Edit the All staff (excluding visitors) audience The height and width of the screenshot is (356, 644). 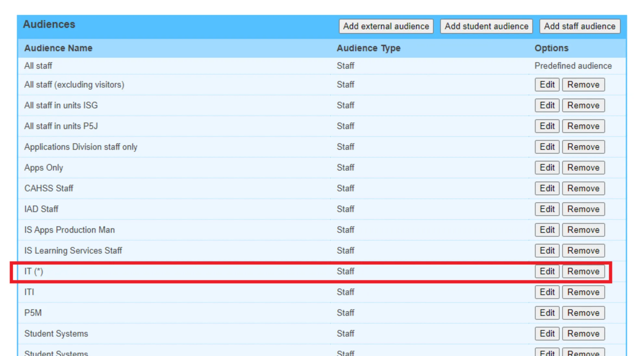coord(547,85)
